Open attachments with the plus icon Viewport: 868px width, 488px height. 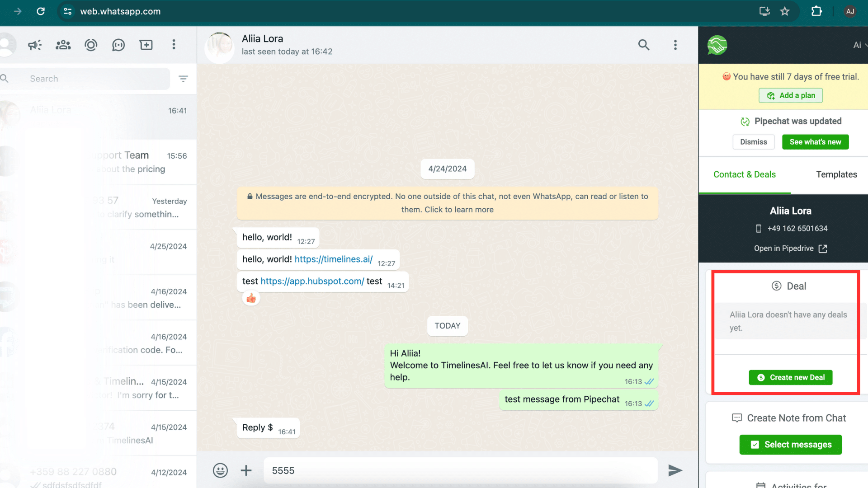[x=246, y=470]
